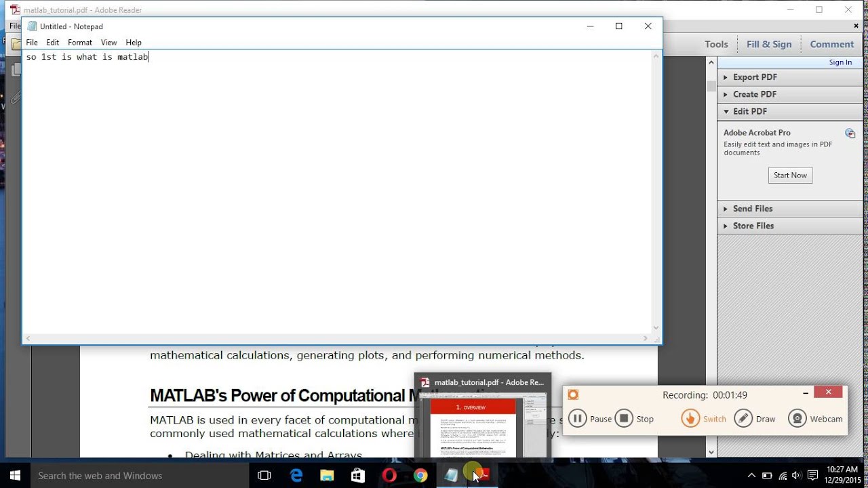This screenshot has width=868, height=488.
Task: Click the Adobe Acrobat Pro info icon
Action: (x=850, y=133)
